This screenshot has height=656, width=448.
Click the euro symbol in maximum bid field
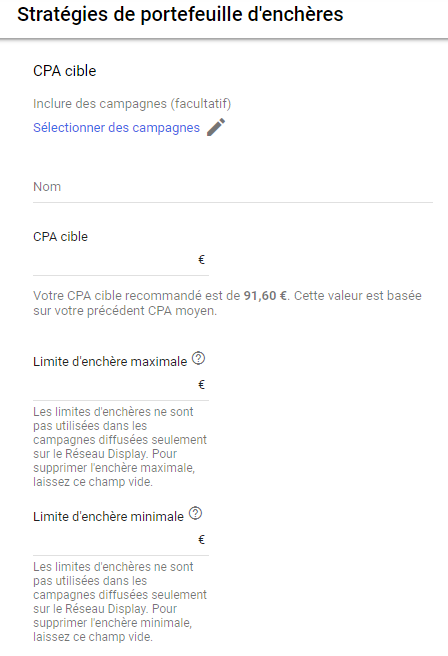pyautogui.click(x=201, y=384)
